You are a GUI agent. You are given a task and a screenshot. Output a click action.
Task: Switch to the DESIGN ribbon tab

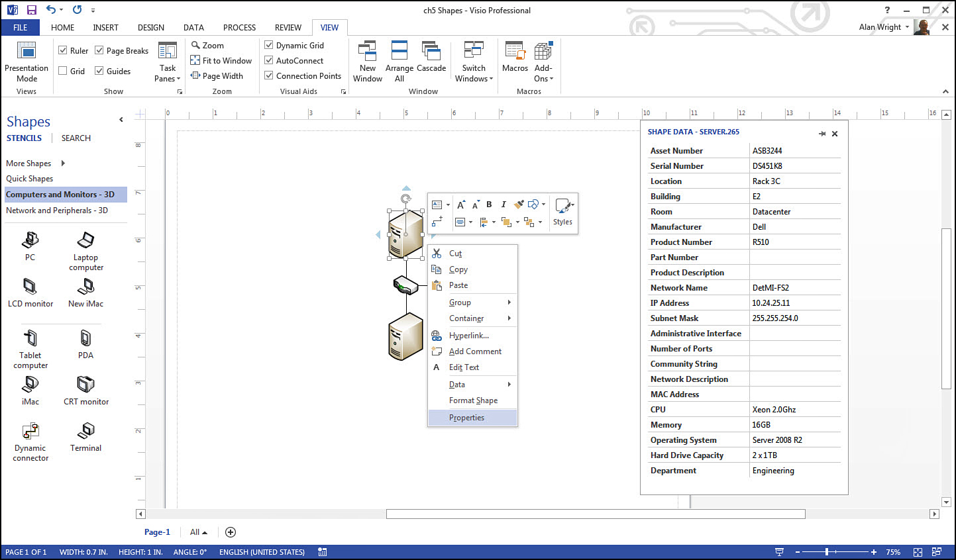click(151, 27)
